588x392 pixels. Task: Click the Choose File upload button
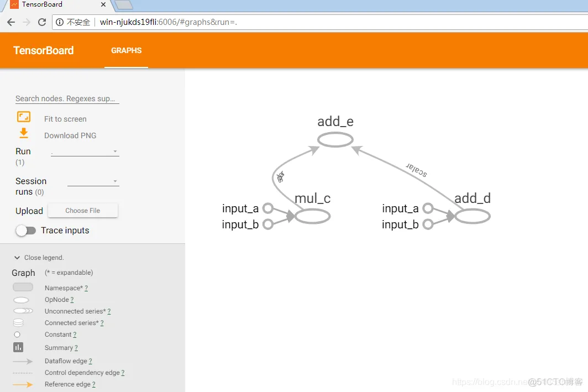83,211
